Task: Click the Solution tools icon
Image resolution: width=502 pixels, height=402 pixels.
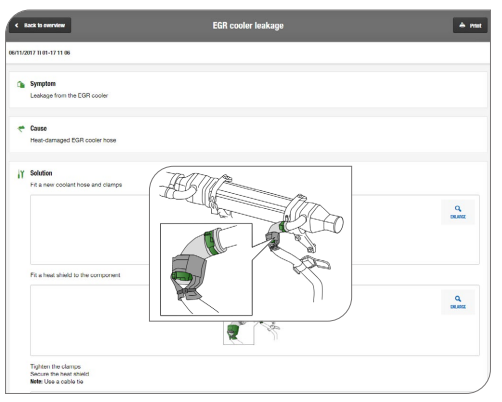Action: 21,174
